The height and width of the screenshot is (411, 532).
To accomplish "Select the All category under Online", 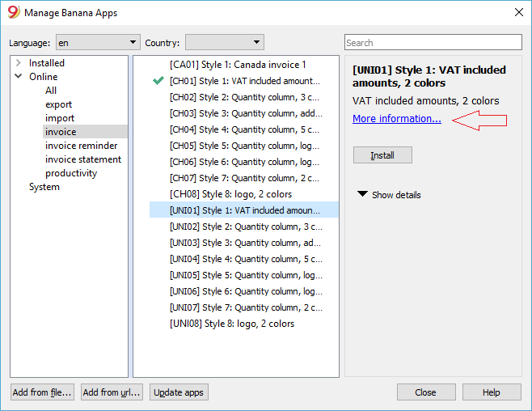I will click(51, 91).
